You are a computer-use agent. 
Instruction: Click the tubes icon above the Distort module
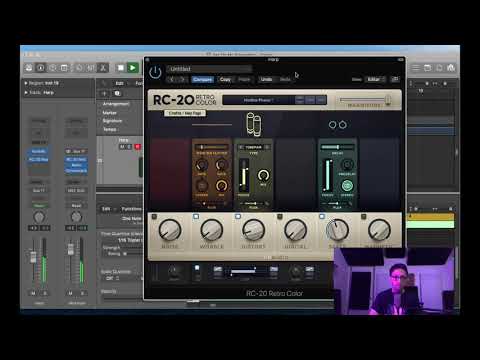point(254,124)
